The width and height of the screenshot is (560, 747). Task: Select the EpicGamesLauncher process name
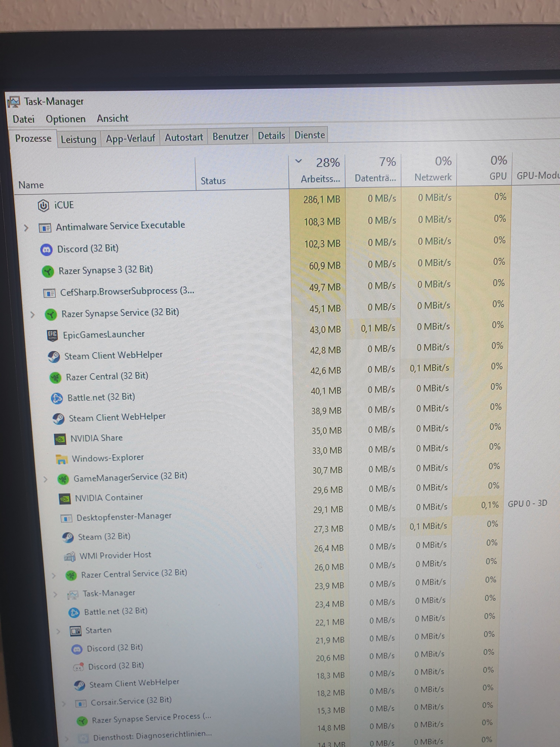click(104, 334)
